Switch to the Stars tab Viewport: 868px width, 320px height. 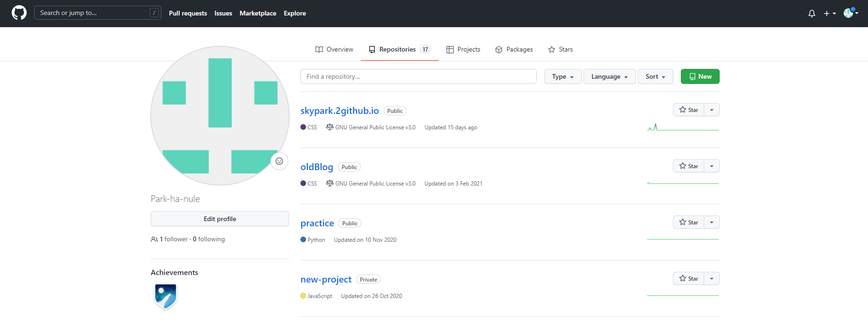(x=560, y=49)
